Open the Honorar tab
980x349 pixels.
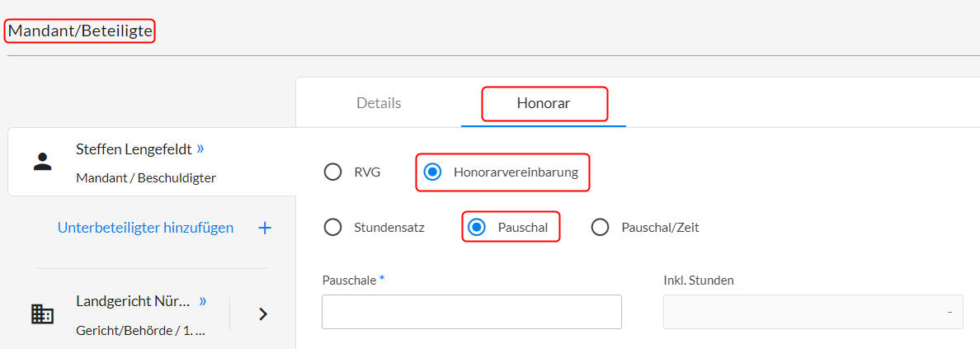tap(543, 103)
